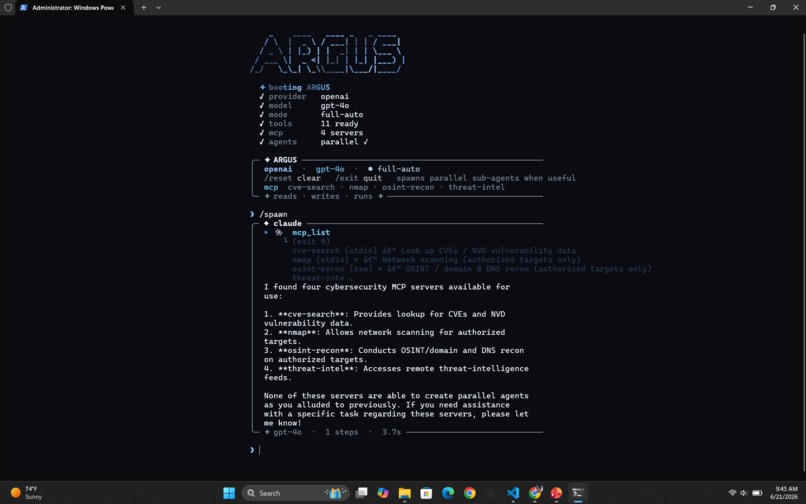Open the Windows Start menu

coord(229,493)
